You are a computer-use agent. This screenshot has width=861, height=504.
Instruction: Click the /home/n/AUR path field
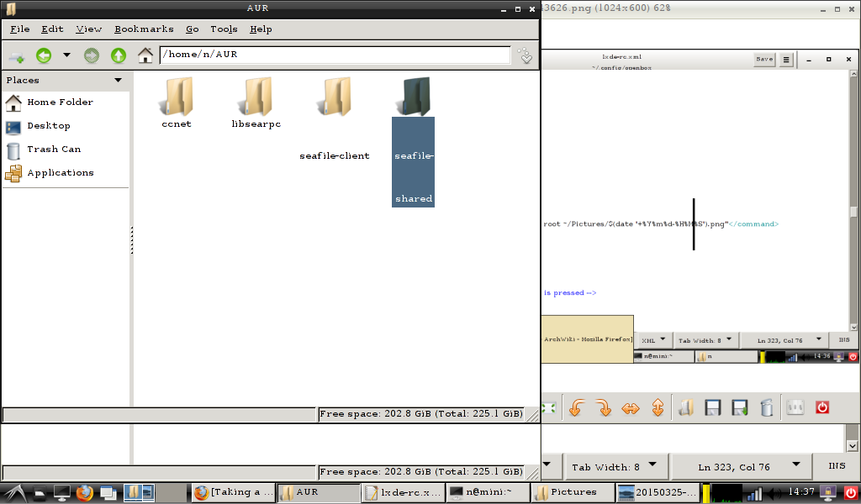point(335,55)
